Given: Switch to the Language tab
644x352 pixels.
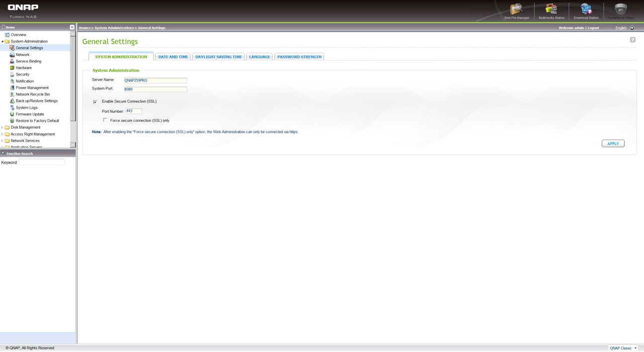Looking at the screenshot, I should pos(260,57).
